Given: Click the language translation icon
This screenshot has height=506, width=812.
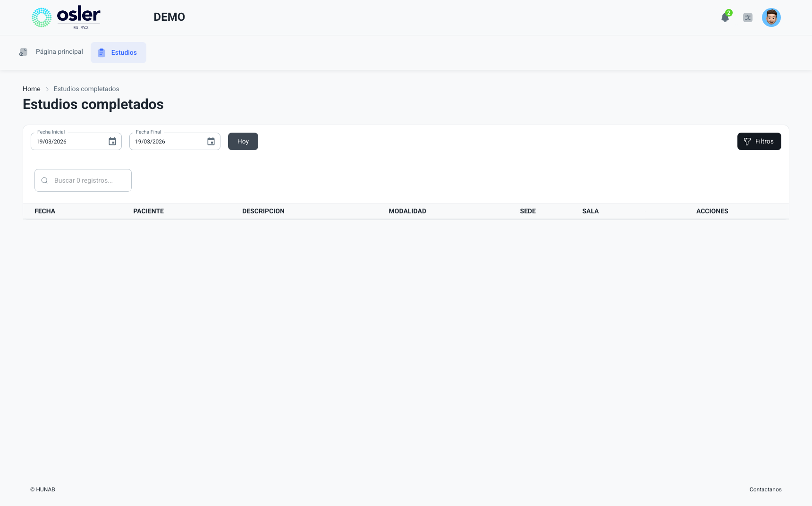Looking at the screenshot, I should tap(748, 17).
